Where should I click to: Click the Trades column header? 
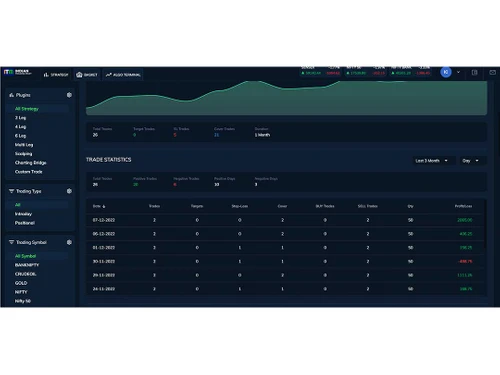(154, 206)
